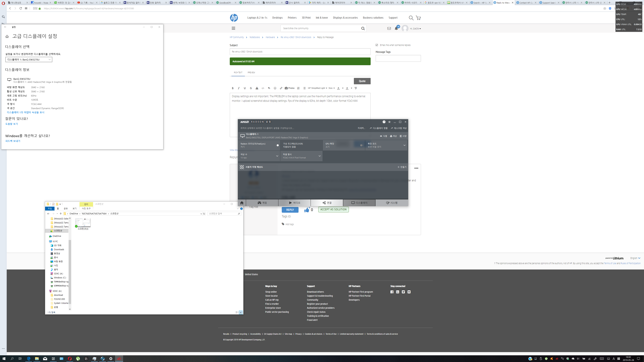Click the insert emoticon smiley icon
Viewport: 644px width, 362px height.
pyautogui.click(x=275, y=88)
